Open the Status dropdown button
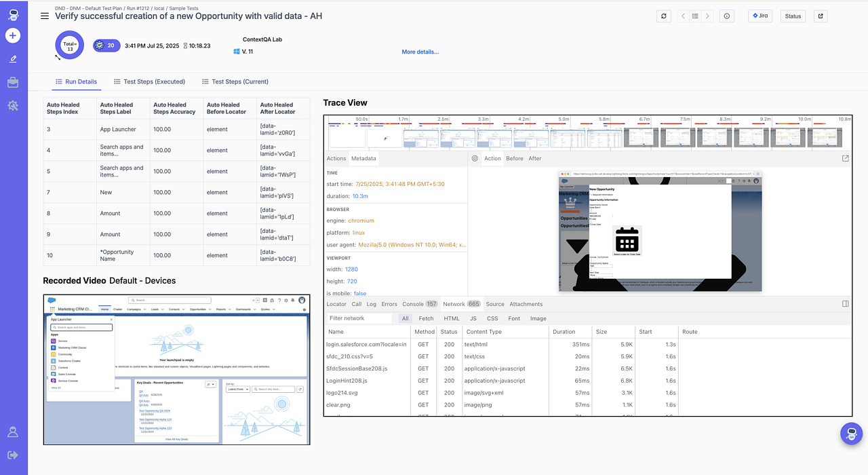This screenshot has width=868, height=475. pyautogui.click(x=792, y=16)
